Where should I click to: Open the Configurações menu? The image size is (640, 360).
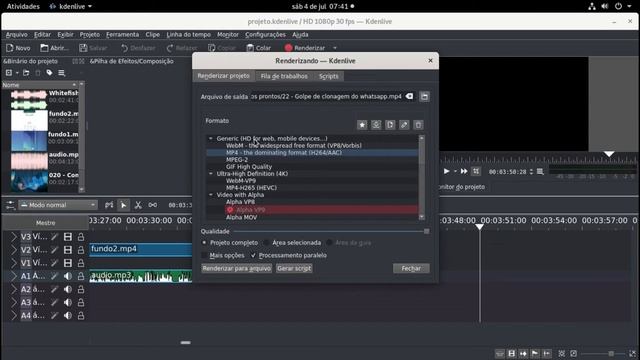click(x=265, y=35)
